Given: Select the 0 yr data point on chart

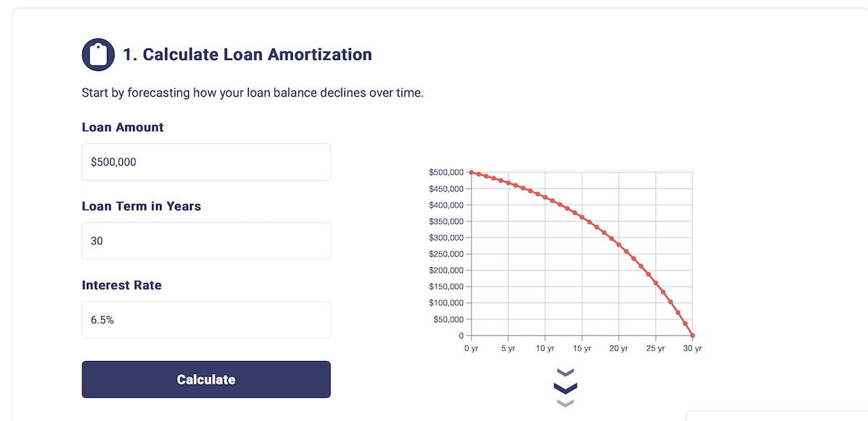Looking at the screenshot, I should (x=471, y=172).
